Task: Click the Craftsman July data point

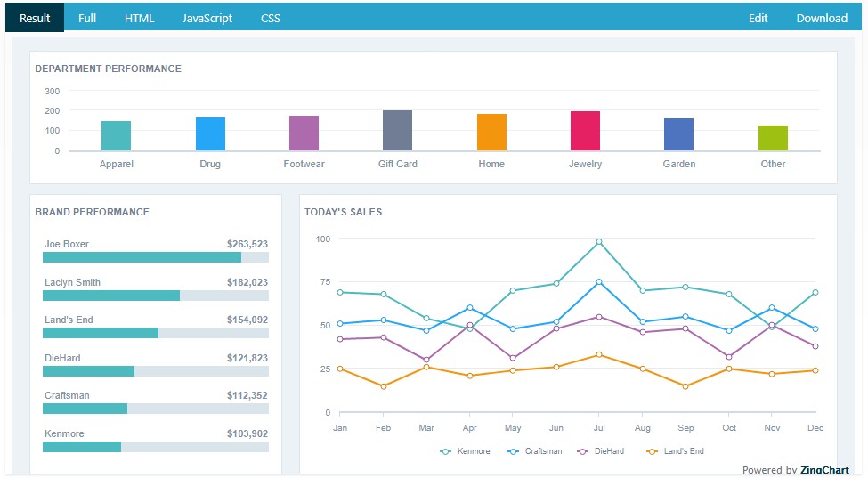Action: pos(599,282)
